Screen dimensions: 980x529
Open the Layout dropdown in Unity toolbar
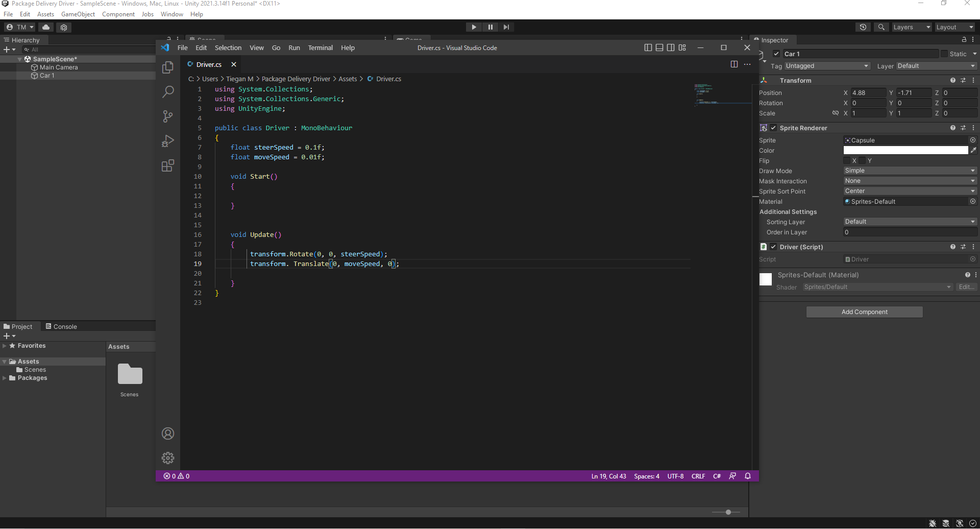pos(955,27)
